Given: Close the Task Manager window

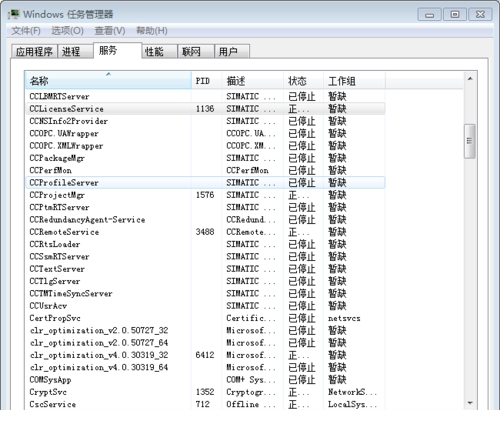Looking at the screenshot, I should point(480,15).
